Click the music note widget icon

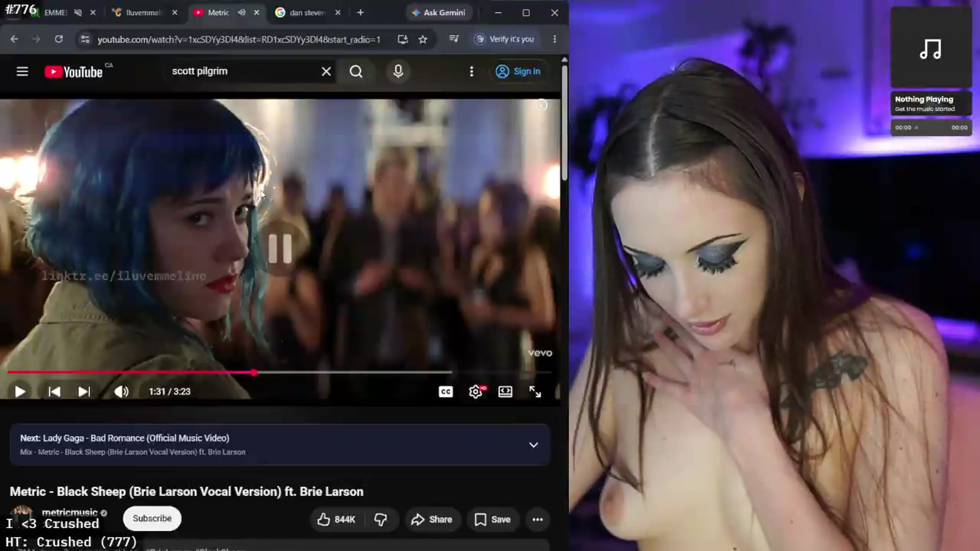pos(930,49)
